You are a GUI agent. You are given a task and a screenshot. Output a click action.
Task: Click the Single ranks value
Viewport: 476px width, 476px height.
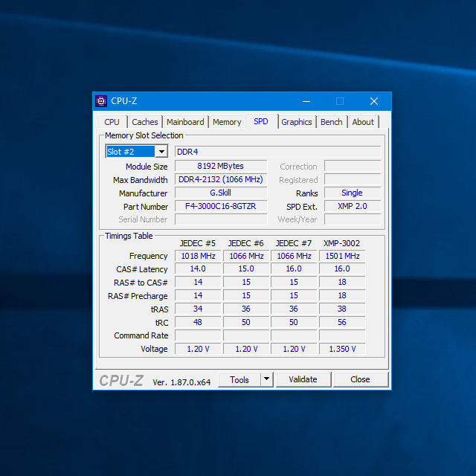coord(353,193)
